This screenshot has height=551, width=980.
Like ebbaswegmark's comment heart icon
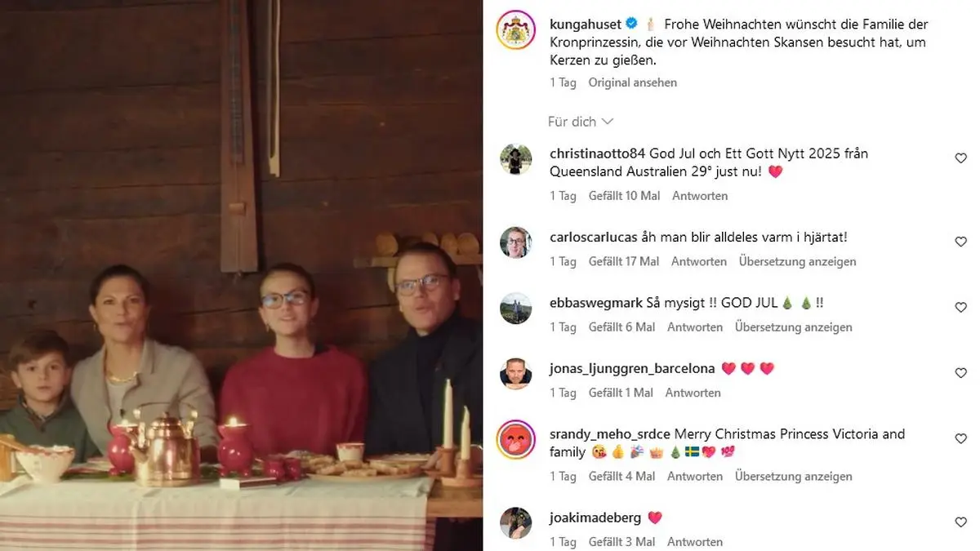pos(960,308)
